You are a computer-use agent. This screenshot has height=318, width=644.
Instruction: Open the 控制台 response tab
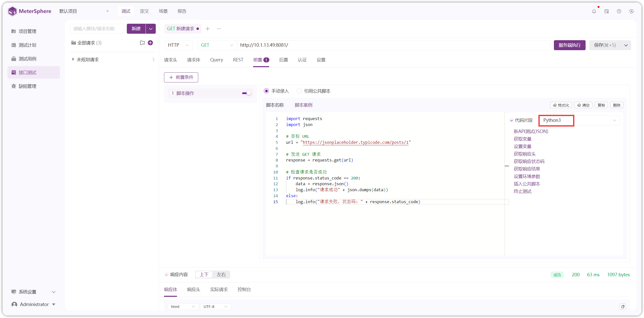pyautogui.click(x=244, y=289)
